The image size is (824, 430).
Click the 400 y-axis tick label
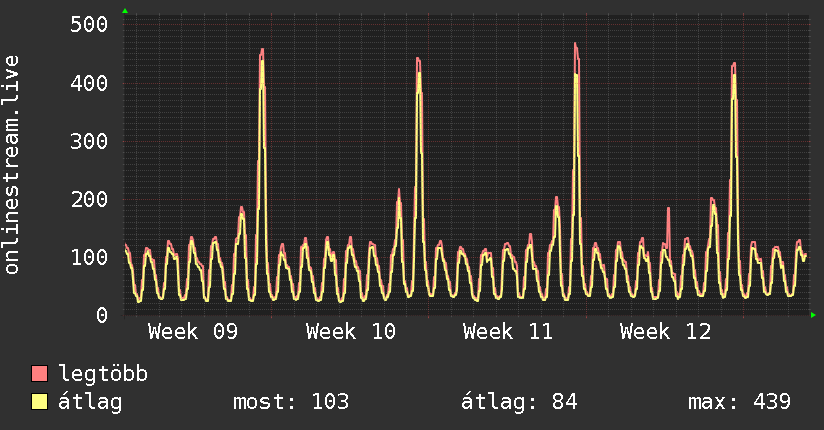(89, 83)
